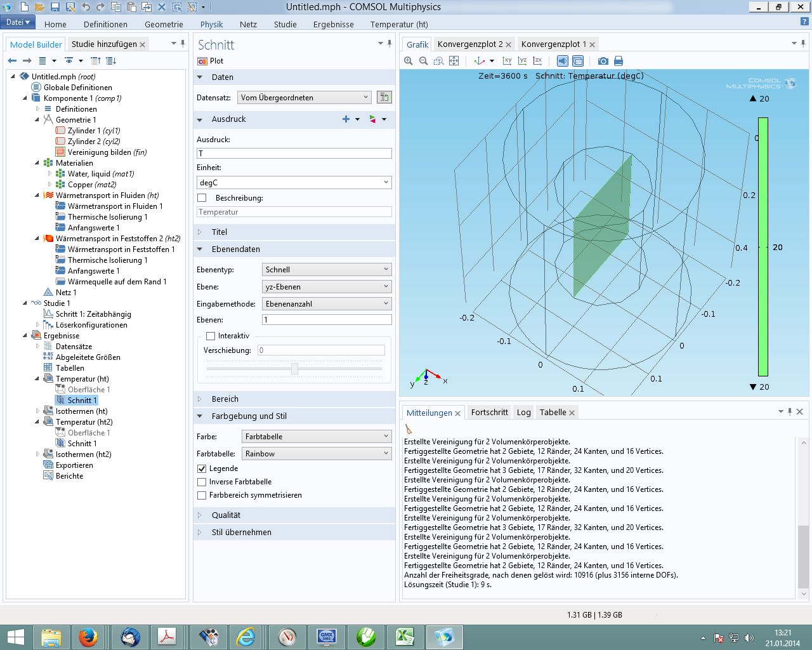Click the scene light icon in Grafik toolbar
This screenshot has height=650, width=812.
click(563, 61)
